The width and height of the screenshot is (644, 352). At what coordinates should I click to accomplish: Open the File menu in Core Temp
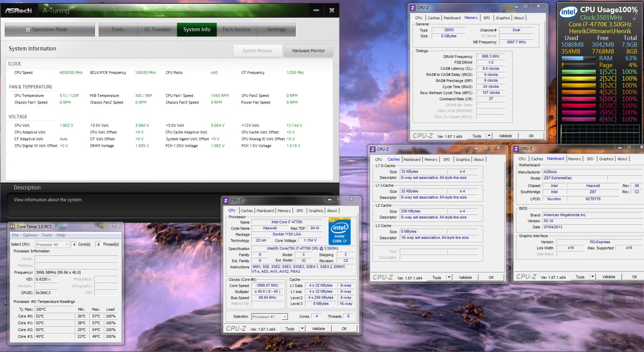pos(15,235)
